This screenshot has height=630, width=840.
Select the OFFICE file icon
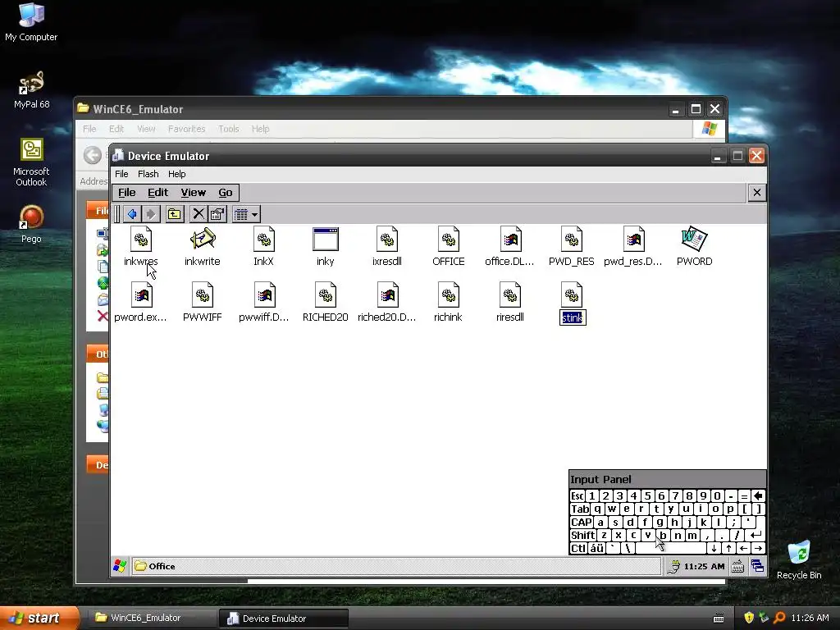tap(449, 240)
